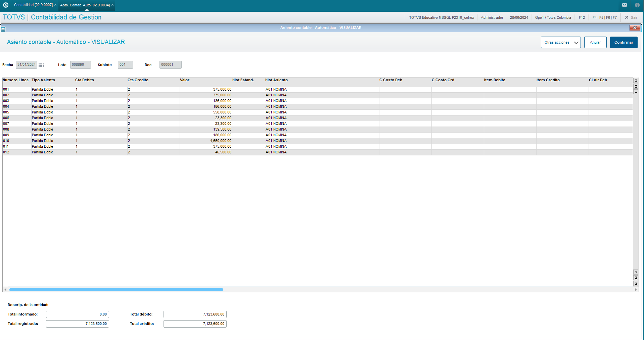Jump to the bottom of the grid using the scrollbar arrow
The height and width of the screenshot is (340, 644).
(636, 284)
